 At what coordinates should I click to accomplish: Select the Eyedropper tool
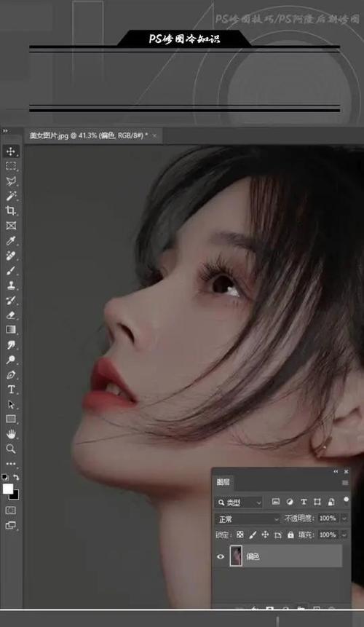pos(11,241)
